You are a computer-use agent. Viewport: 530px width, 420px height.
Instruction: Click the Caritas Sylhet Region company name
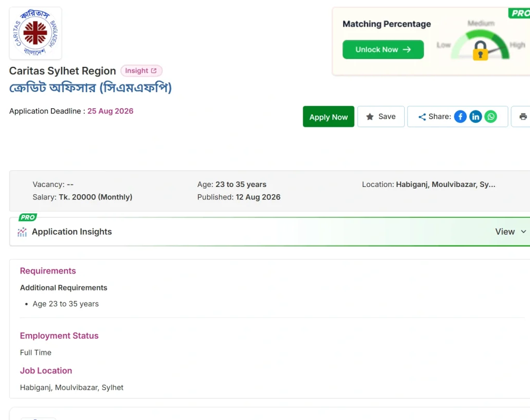pyautogui.click(x=63, y=70)
